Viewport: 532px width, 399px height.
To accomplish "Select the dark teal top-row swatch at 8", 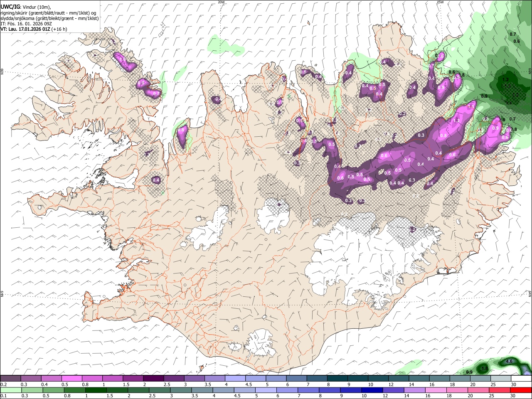I will pos(337,378).
